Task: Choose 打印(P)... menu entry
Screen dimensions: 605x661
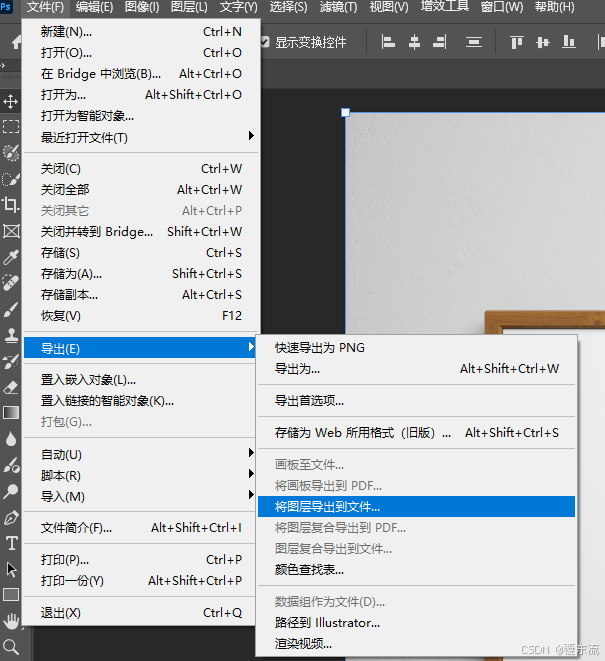Action: click(x=140, y=560)
